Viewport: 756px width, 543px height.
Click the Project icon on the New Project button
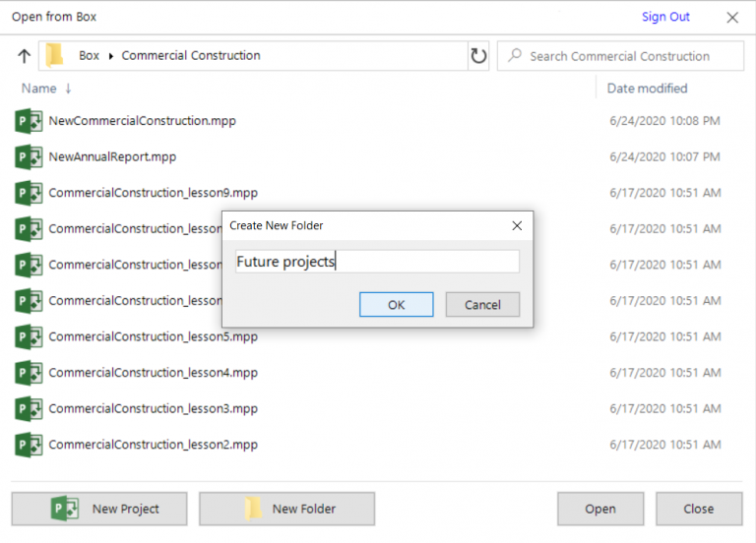[x=65, y=509]
